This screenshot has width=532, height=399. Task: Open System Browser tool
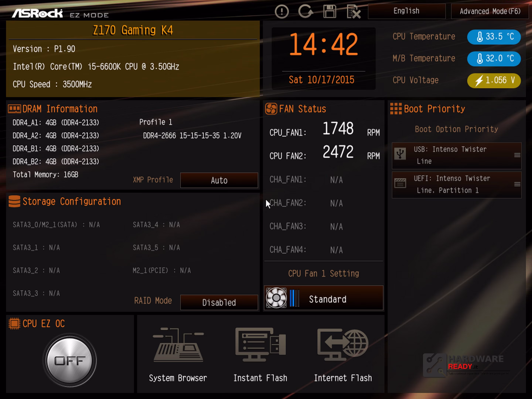coord(178,354)
